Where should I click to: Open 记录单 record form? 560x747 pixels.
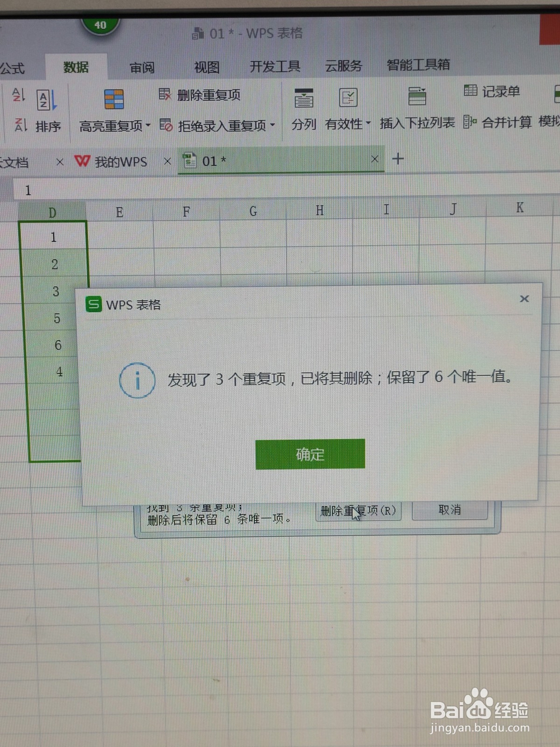492,91
